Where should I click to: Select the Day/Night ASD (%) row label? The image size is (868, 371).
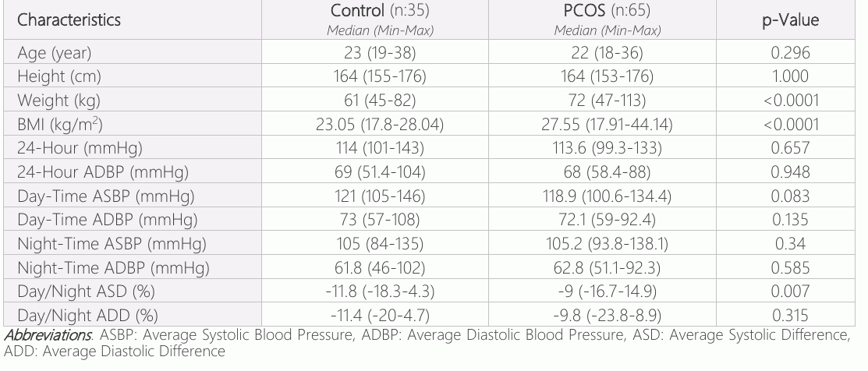(86, 291)
